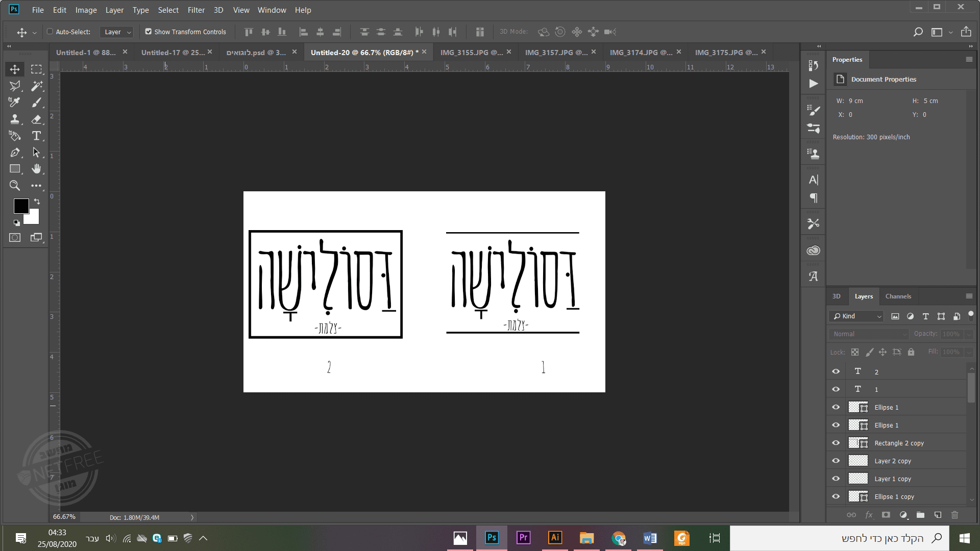Open Illustrator from the taskbar

(555, 538)
